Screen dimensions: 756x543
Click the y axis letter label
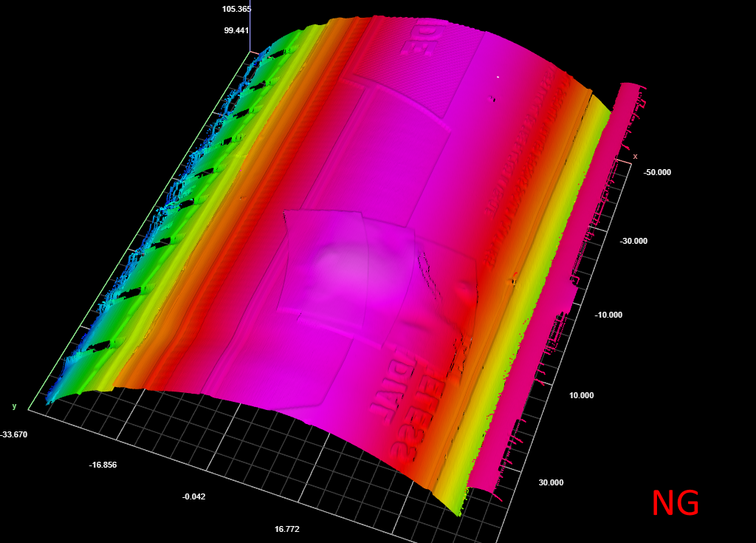click(14, 406)
